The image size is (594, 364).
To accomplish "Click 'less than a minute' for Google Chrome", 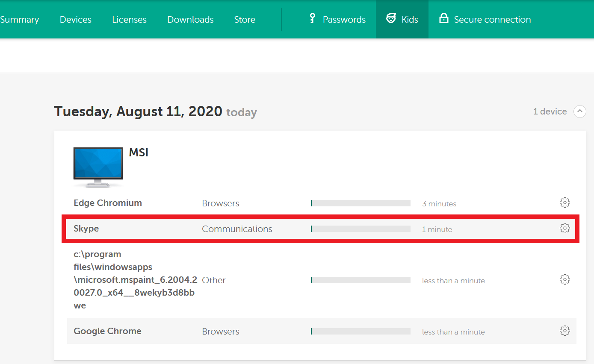I will [x=453, y=332].
